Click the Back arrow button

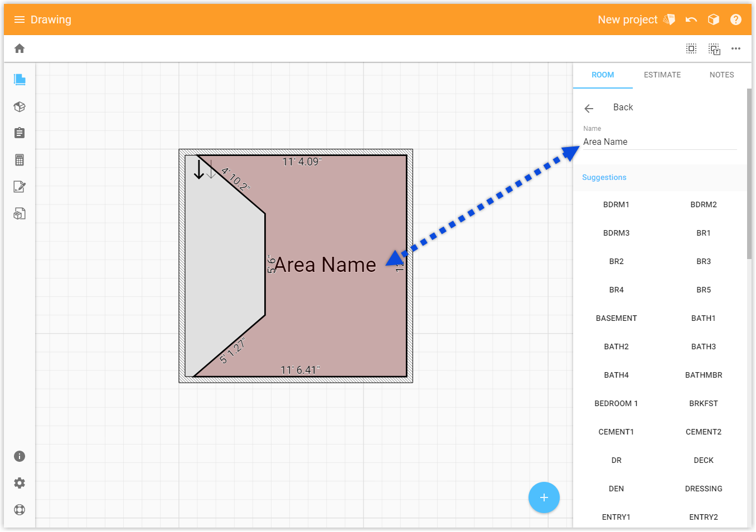tap(589, 108)
